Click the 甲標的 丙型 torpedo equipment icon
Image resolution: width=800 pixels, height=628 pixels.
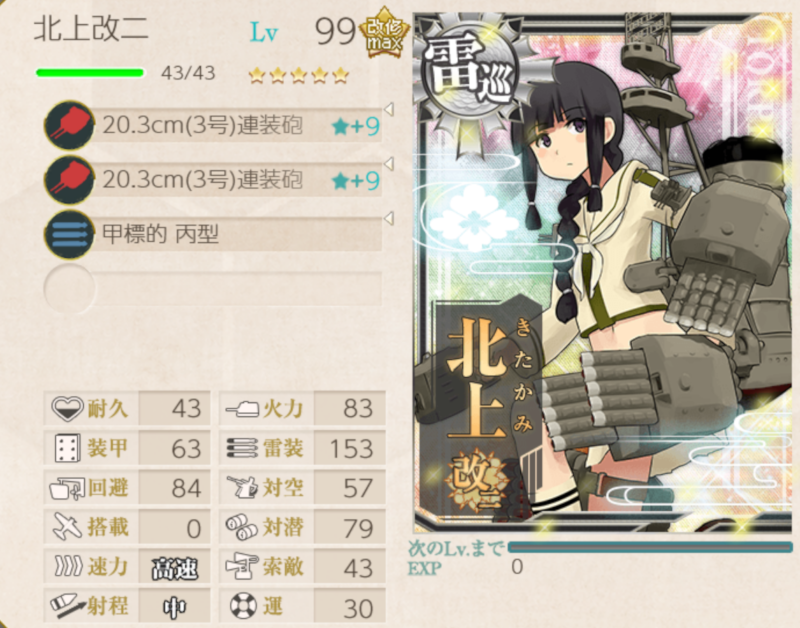point(69,234)
